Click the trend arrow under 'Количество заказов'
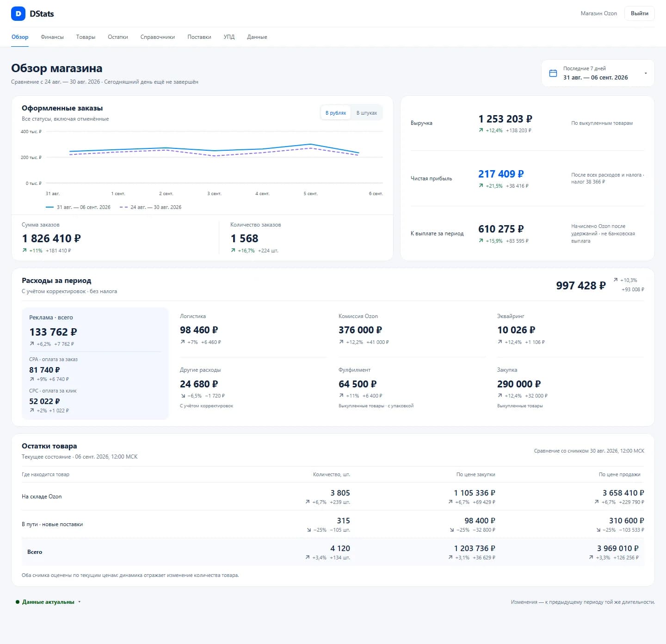 click(x=233, y=251)
